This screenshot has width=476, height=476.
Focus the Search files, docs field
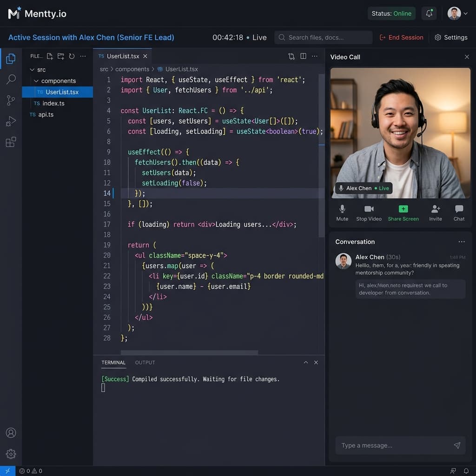coord(324,37)
